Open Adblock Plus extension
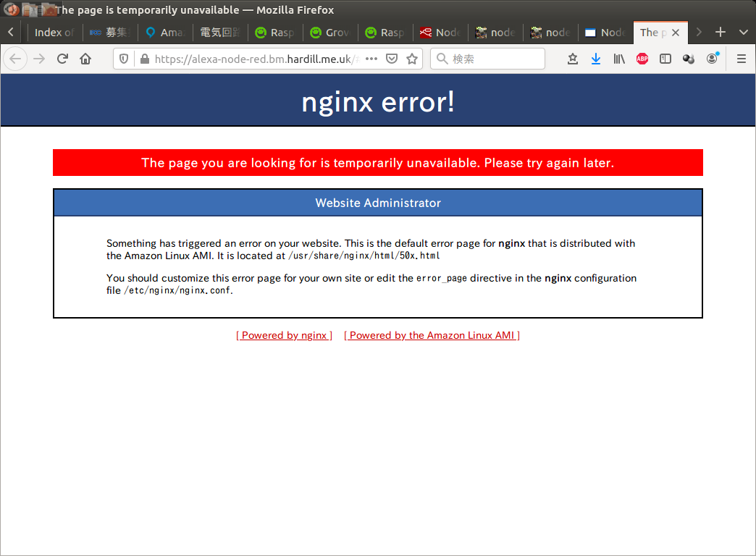 coord(642,59)
